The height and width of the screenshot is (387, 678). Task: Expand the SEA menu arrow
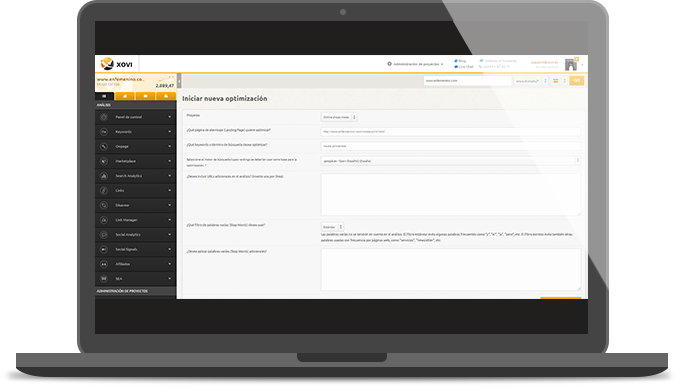tap(170, 279)
